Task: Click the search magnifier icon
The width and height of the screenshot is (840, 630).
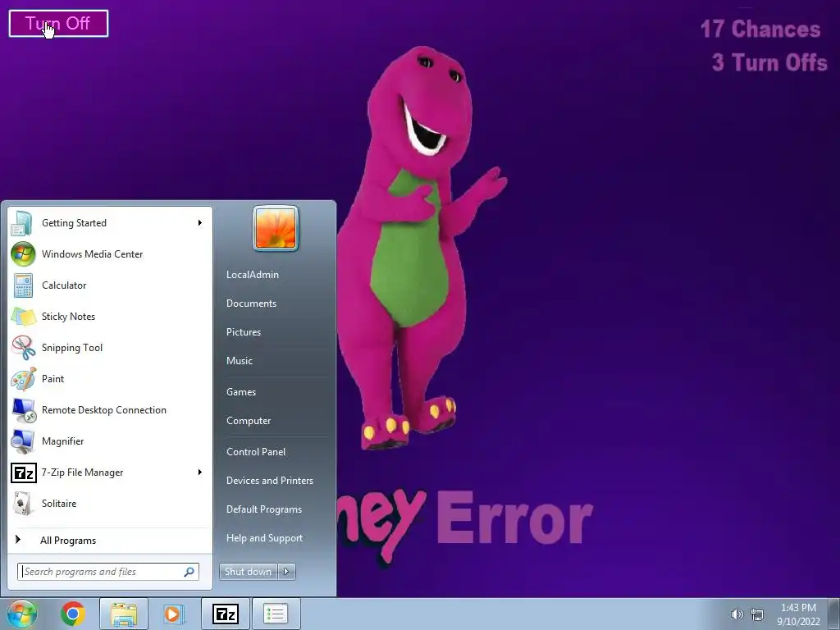Action: (189, 572)
